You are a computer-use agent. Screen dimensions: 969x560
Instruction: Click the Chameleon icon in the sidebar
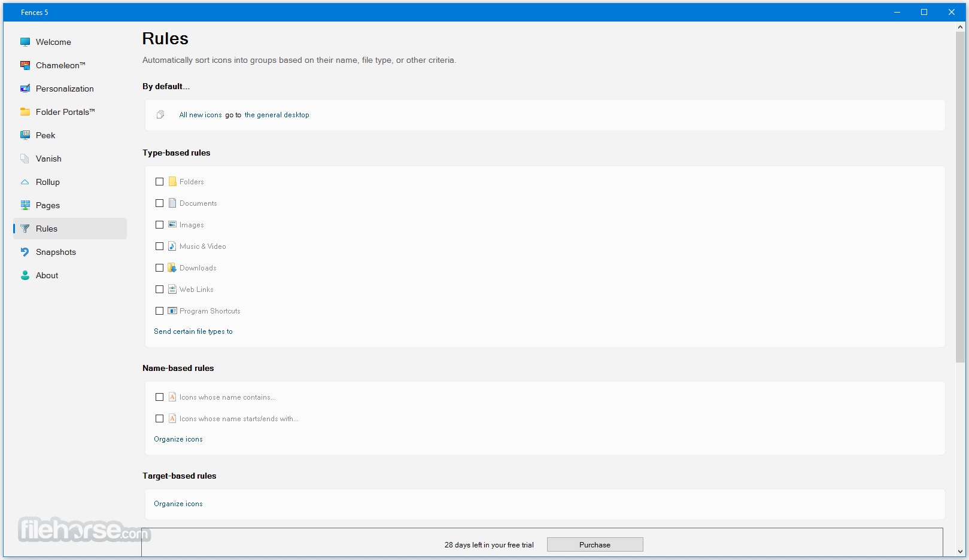click(25, 65)
